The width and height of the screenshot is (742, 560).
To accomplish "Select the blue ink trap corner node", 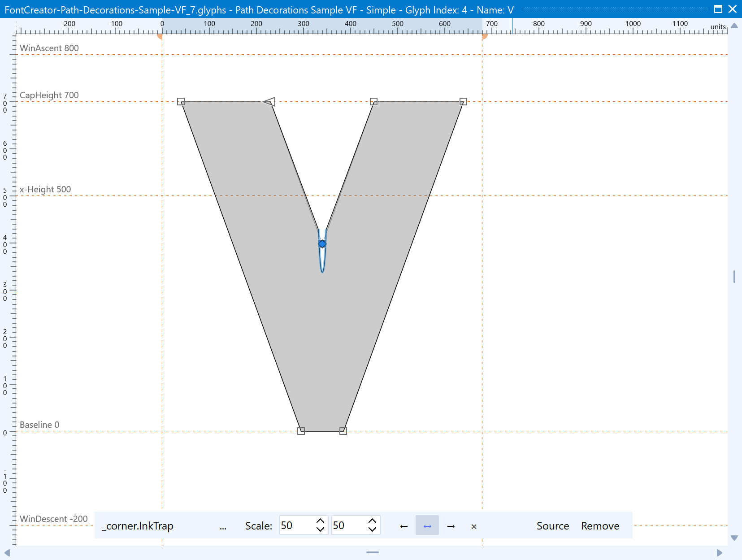I will click(322, 244).
